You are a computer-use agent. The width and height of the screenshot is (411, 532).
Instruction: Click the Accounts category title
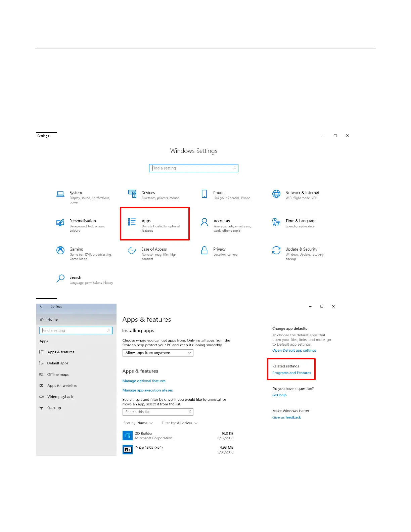point(222,221)
